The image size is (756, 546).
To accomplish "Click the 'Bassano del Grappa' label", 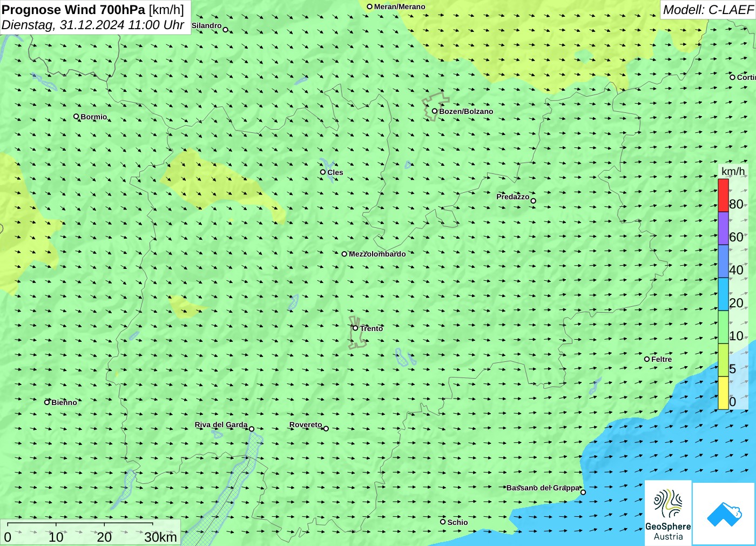I will click(x=543, y=488).
